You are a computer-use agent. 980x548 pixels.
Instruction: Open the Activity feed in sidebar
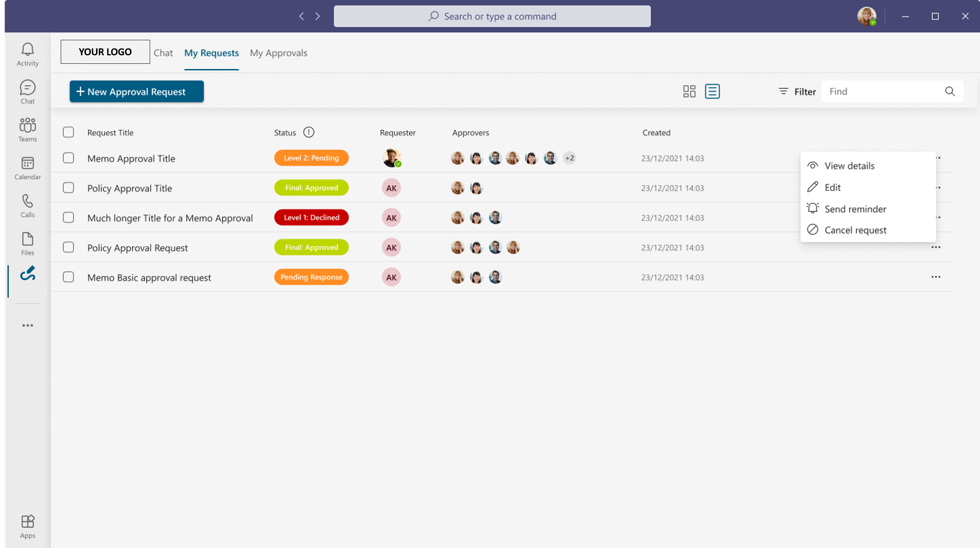[27, 54]
